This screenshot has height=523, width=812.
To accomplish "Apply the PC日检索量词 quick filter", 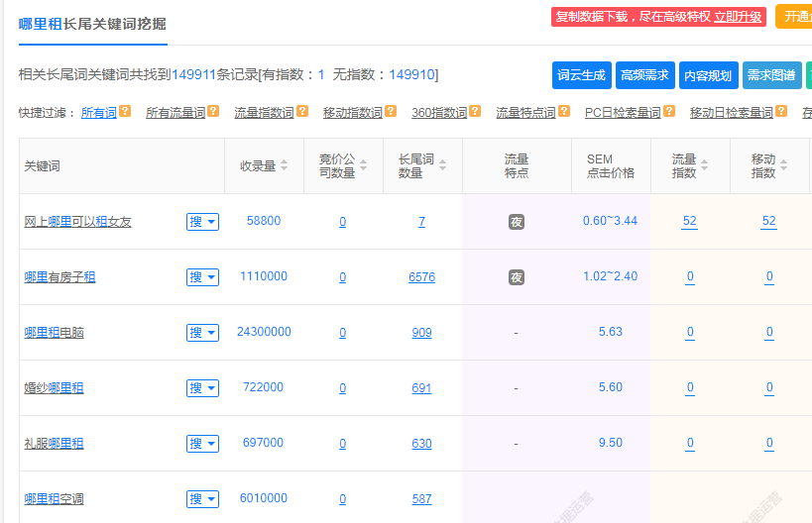I will (622, 113).
